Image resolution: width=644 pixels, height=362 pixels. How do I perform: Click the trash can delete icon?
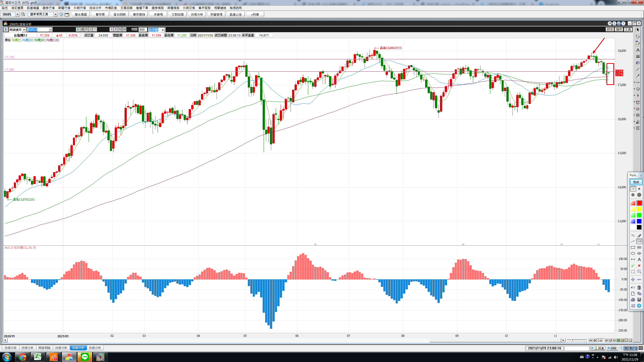(639, 288)
